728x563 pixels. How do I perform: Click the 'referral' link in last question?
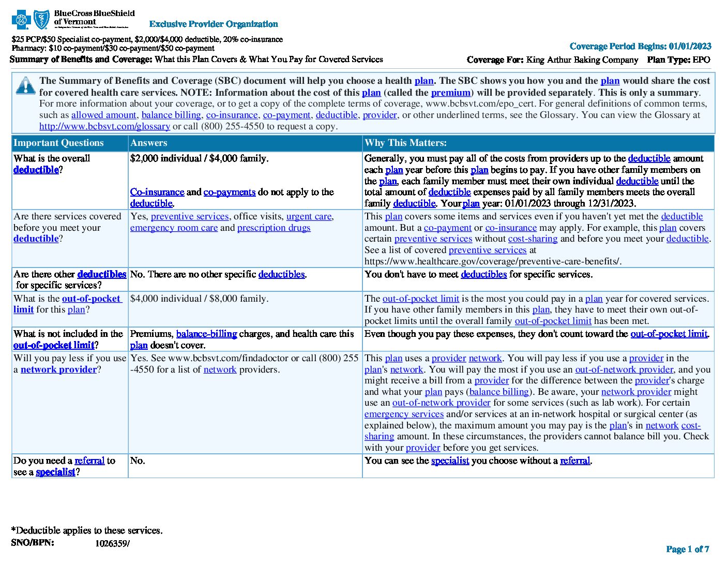click(89, 461)
